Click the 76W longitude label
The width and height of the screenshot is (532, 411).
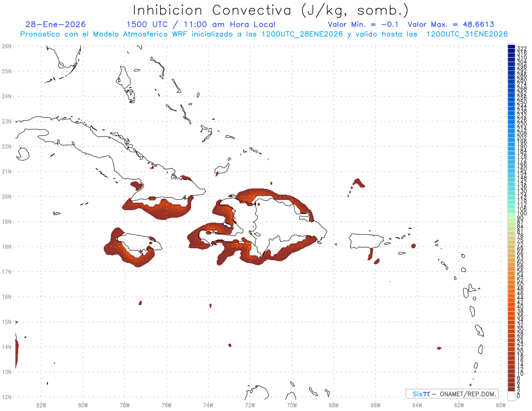pyautogui.click(x=166, y=404)
